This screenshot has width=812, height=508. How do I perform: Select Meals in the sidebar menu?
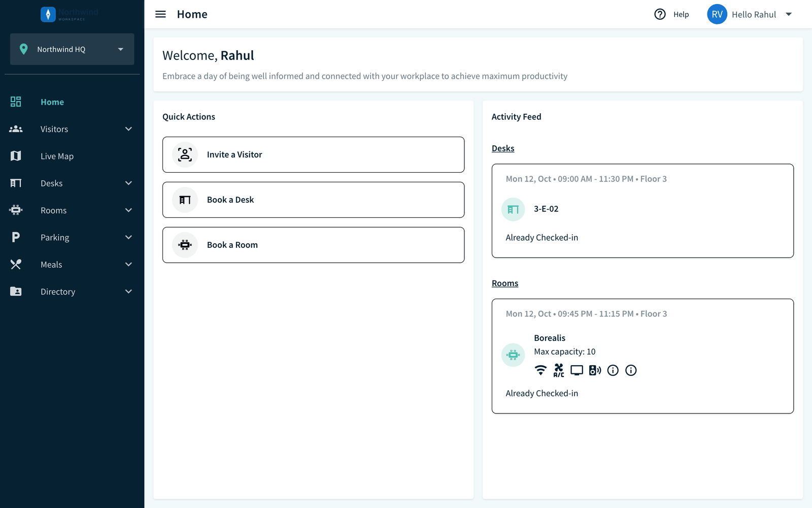[x=51, y=265]
